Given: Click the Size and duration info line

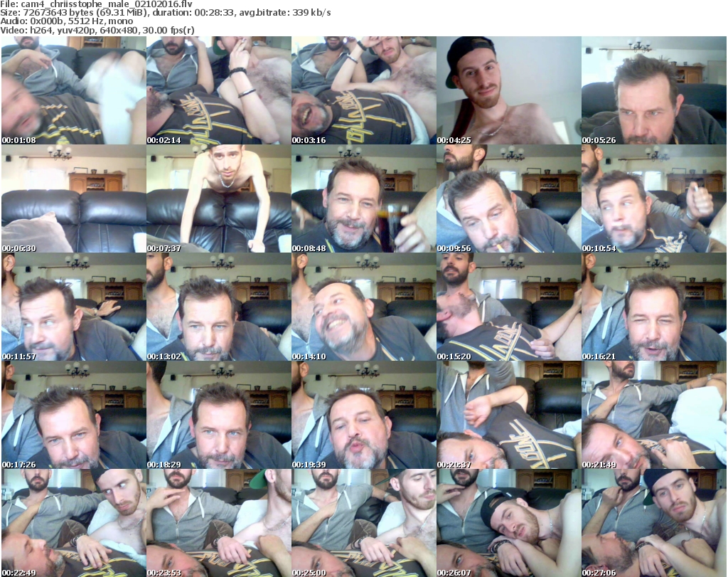Looking at the screenshot, I should pyautogui.click(x=165, y=13).
